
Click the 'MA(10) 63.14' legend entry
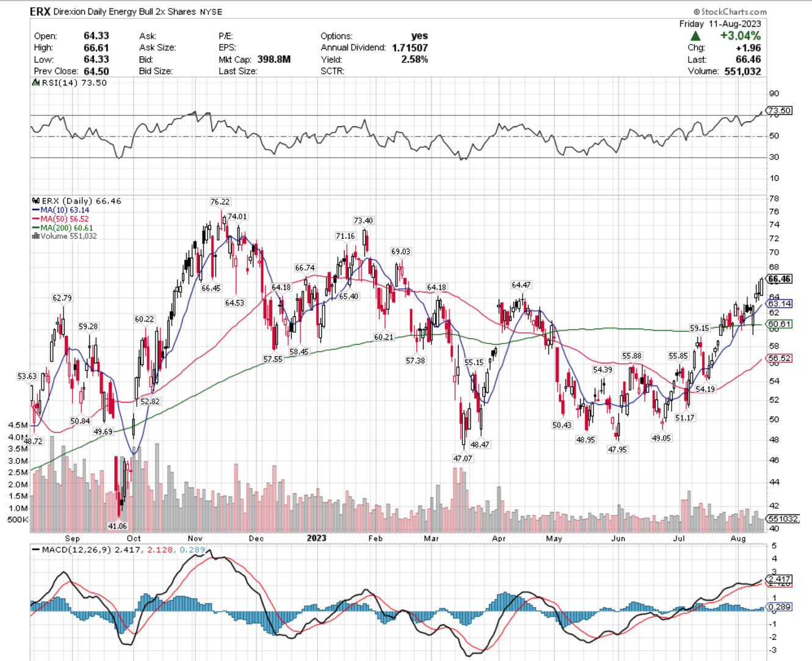[65, 210]
